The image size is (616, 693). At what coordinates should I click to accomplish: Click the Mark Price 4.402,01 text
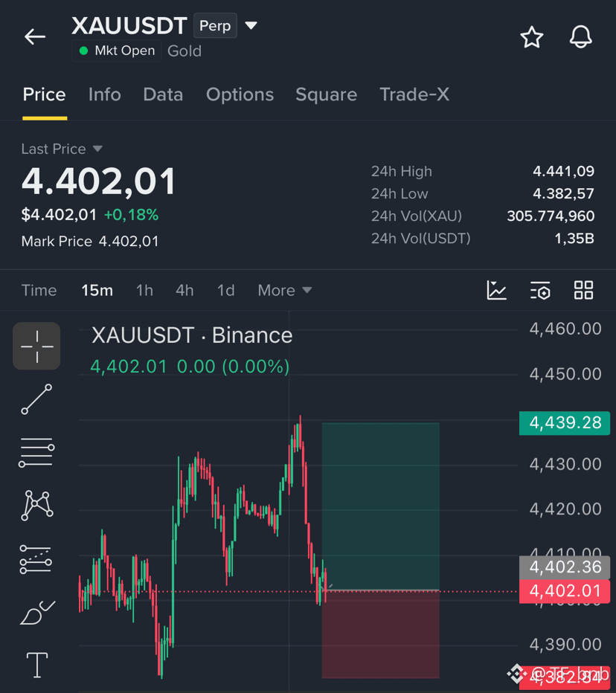pyautogui.click(x=90, y=242)
